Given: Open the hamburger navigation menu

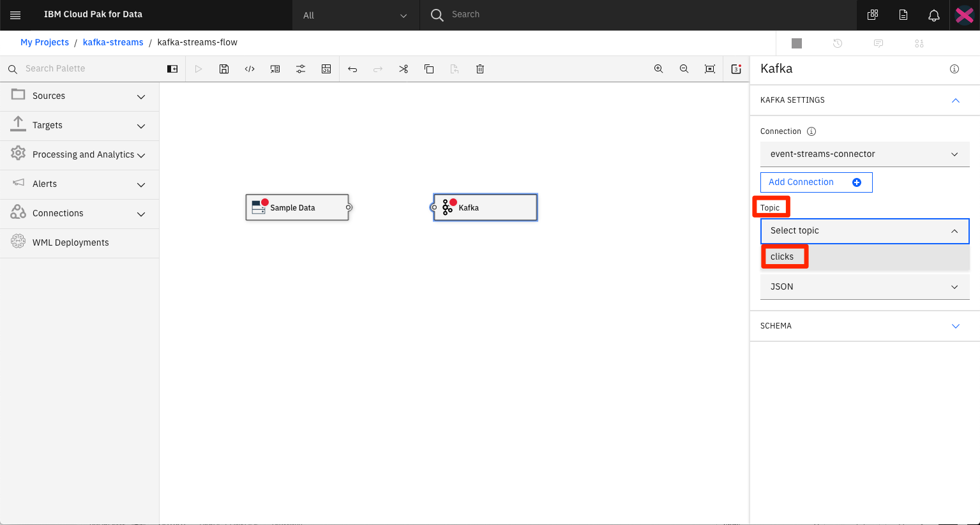Looking at the screenshot, I should point(15,15).
